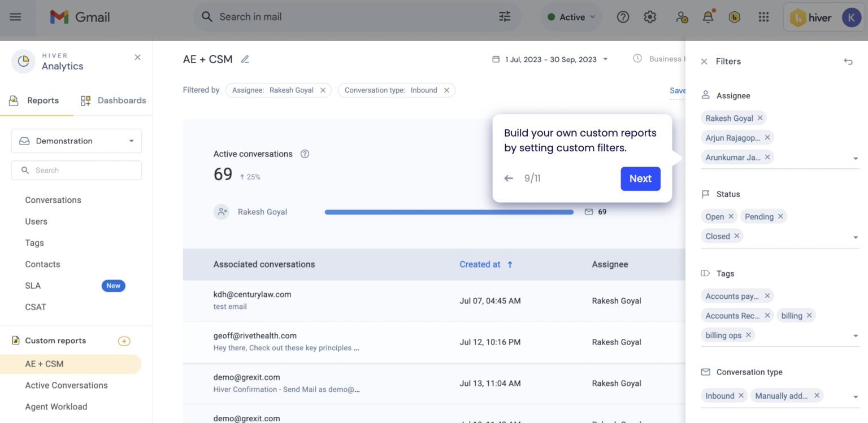Open the Demonstration mailbox selector
This screenshot has width=868, height=423.
pos(76,141)
